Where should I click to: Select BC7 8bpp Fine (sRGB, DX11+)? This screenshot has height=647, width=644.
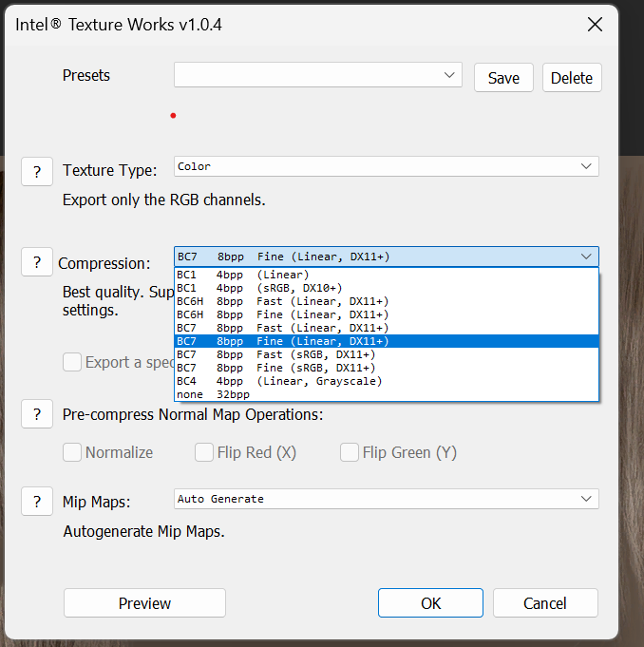(x=387, y=368)
